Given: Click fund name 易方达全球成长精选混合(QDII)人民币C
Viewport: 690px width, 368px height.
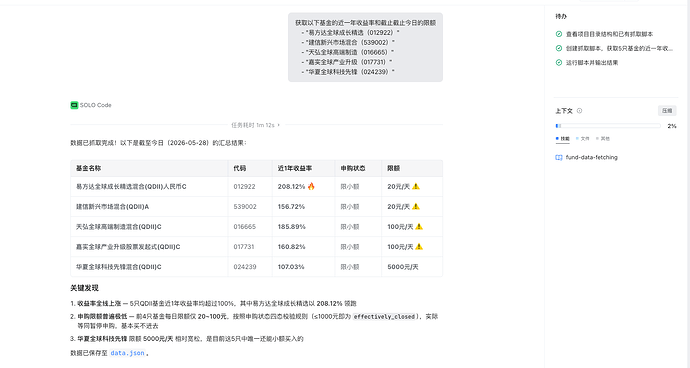Looking at the screenshot, I should pyautogui.click(x=131, y=187).
